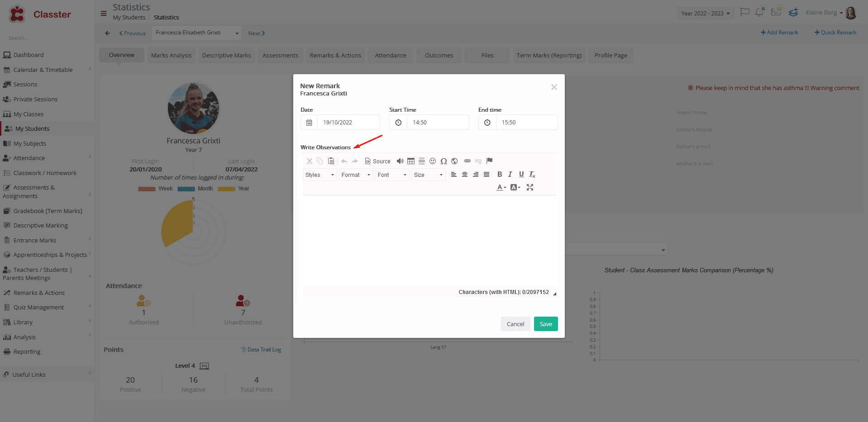This screenshot has width=868, height=422.
Task: Click the Add Remark button
Action: [779, 33]
